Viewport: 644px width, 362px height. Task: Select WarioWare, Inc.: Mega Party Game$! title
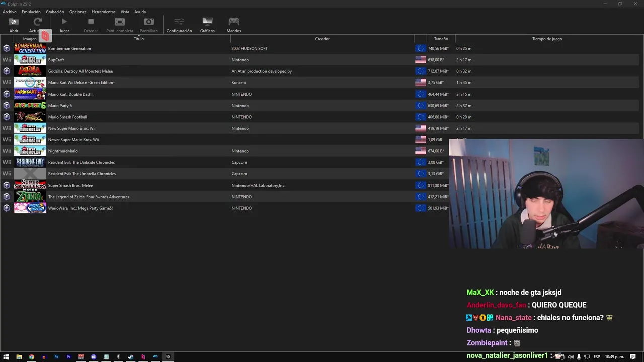pyautogui.click(x=80, y=208)
